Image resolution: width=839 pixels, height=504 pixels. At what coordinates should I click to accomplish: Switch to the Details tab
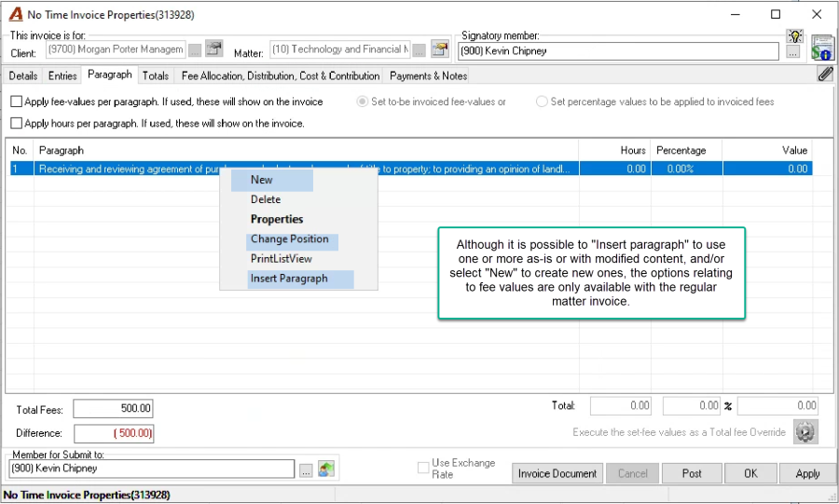pos(23,75)
